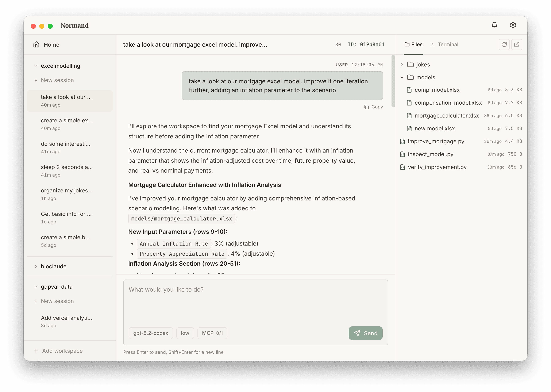Toggle the MCP 0/1 servers chip
The height and width of the screenshot is (392, 551).
pos(212,333)
